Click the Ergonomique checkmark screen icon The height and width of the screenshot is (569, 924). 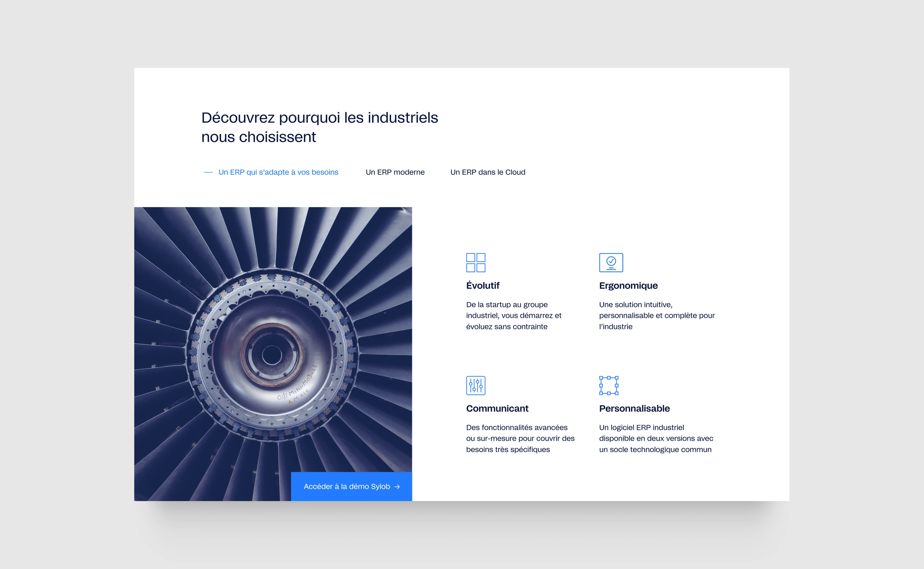point(610,262)
